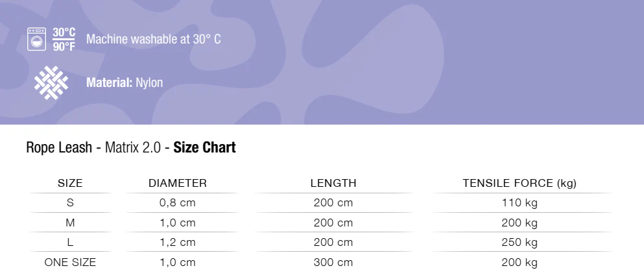Click the 250 kg tensile force cell
Screen dimensions: 644x279
[519, 243]
